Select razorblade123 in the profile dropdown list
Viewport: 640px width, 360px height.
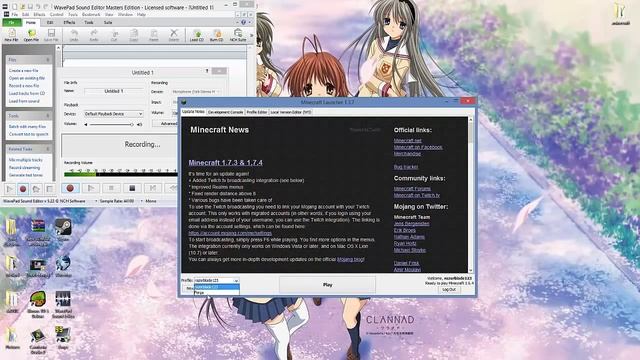pos(216,287)
